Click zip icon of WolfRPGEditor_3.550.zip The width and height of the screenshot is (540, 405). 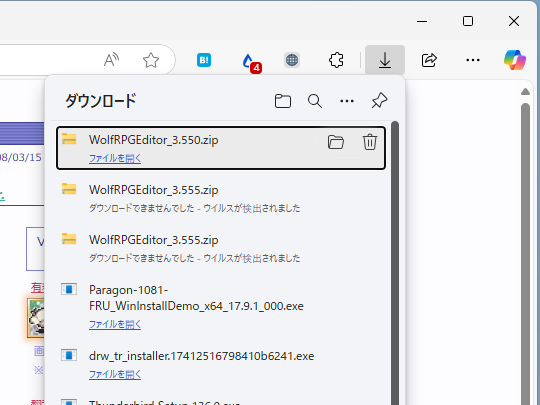pyautogui.click(x=69, y=139)
